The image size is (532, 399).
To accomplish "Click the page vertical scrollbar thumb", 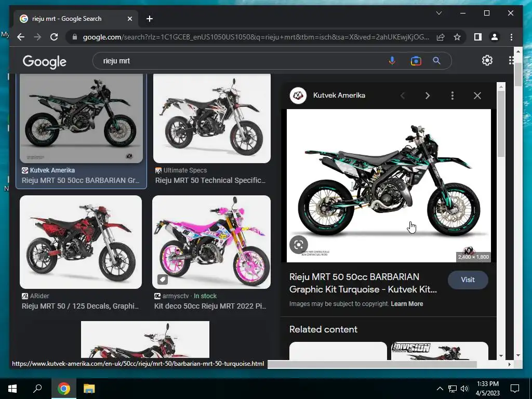I will coord(518,75).
